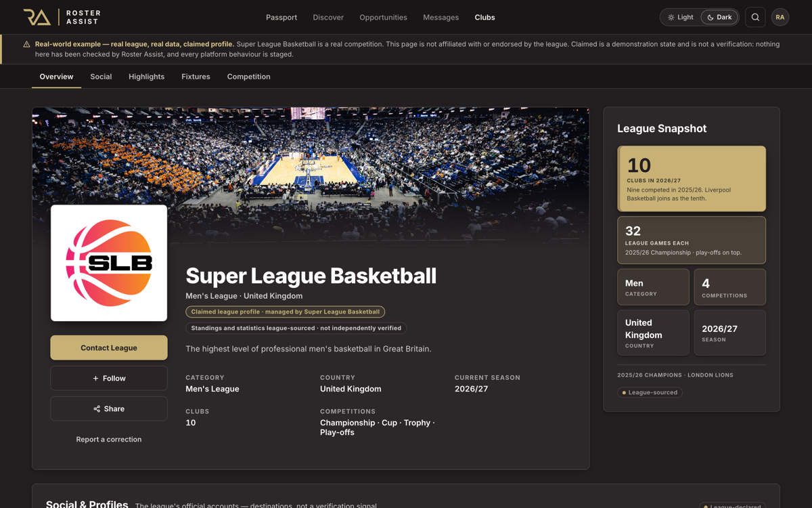Switch to Light theme

click(x=681, y=17)
